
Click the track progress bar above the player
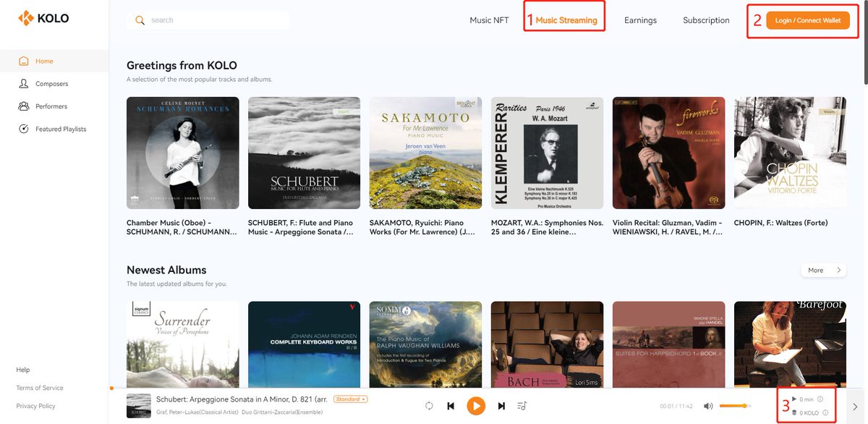click(x=488, y=389)
